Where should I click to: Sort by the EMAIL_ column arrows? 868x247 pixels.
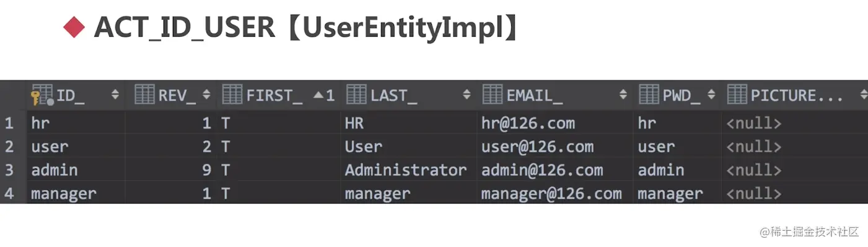[x=623, y=95]
